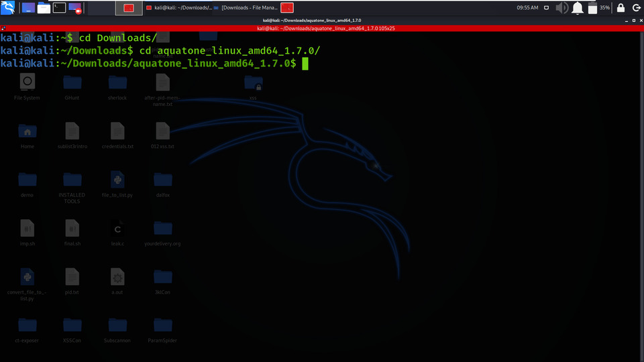
Task: Click the 35% battery percentage text
Action: coord(604,8)
